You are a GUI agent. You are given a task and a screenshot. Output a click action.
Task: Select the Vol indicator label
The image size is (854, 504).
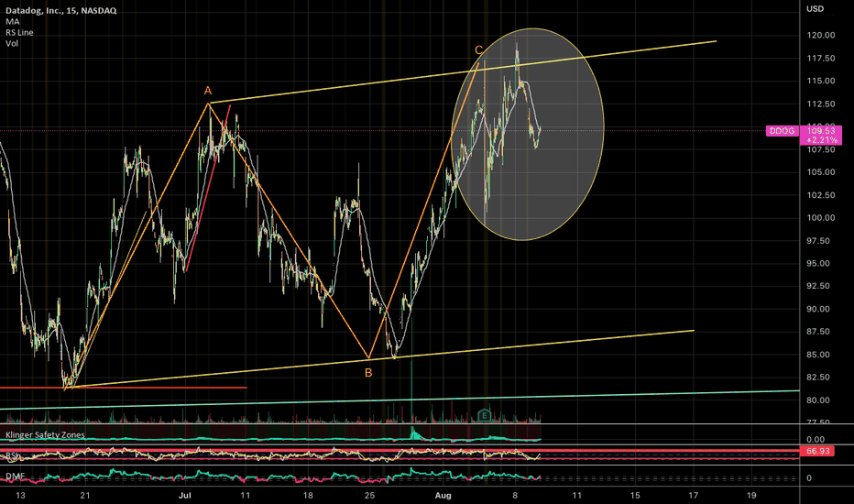(12, 44)
